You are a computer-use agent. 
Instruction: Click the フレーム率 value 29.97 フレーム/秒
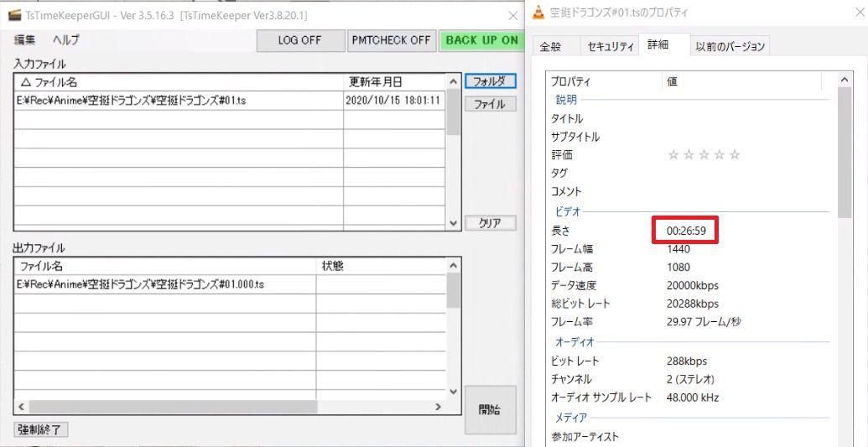point(704,322)
